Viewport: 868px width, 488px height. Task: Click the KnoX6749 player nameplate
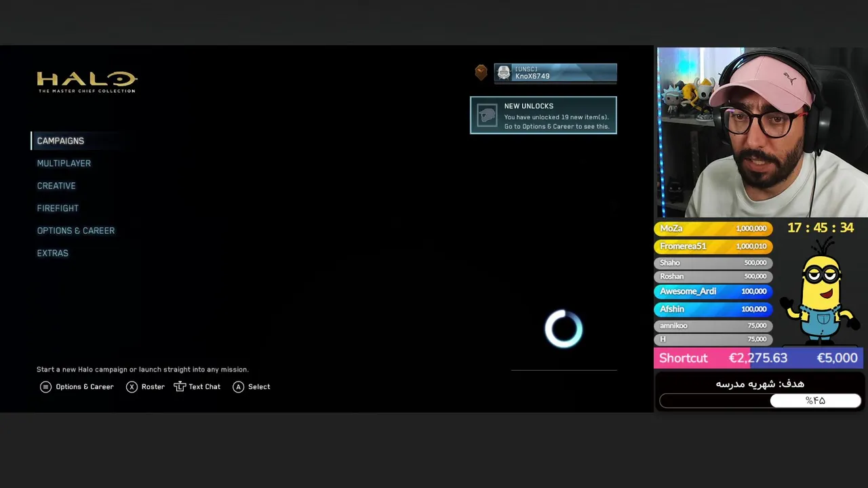pyautogui.click(x=555, y=73)
